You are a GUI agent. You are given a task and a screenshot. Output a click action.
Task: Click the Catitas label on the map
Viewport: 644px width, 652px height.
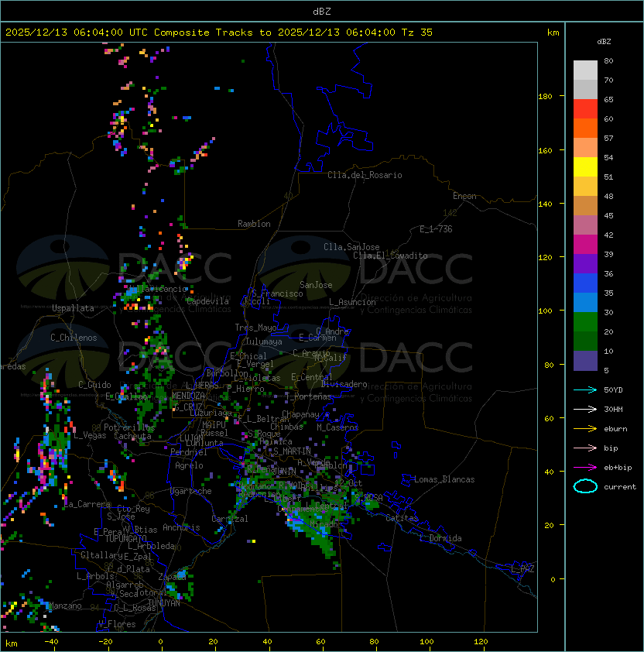point(402,518)
